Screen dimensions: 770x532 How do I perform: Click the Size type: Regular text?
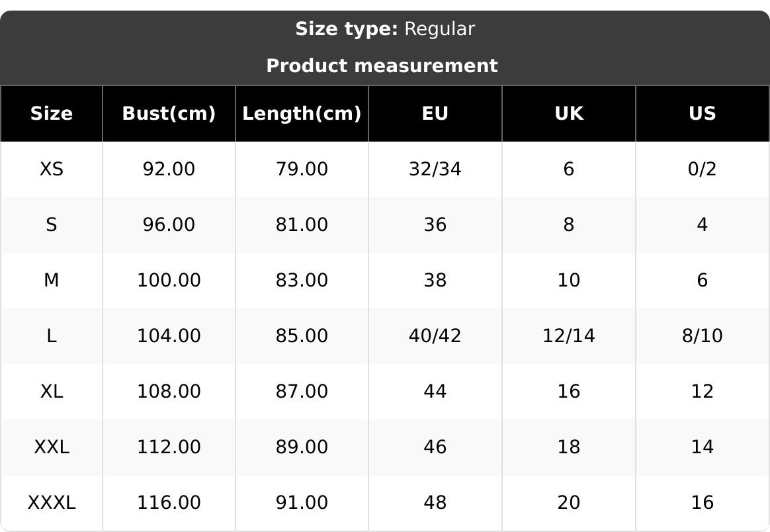click(385, 29)
